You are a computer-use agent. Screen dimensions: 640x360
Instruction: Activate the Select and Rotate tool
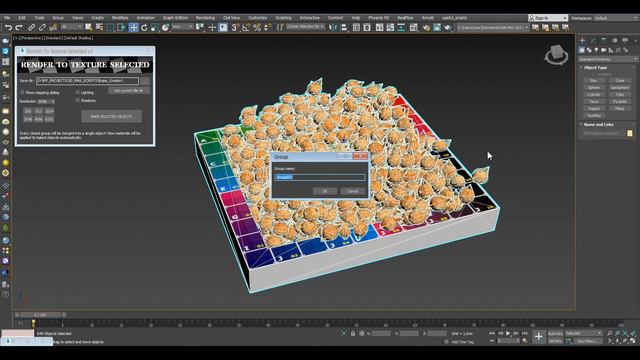(x=144, y=27)
